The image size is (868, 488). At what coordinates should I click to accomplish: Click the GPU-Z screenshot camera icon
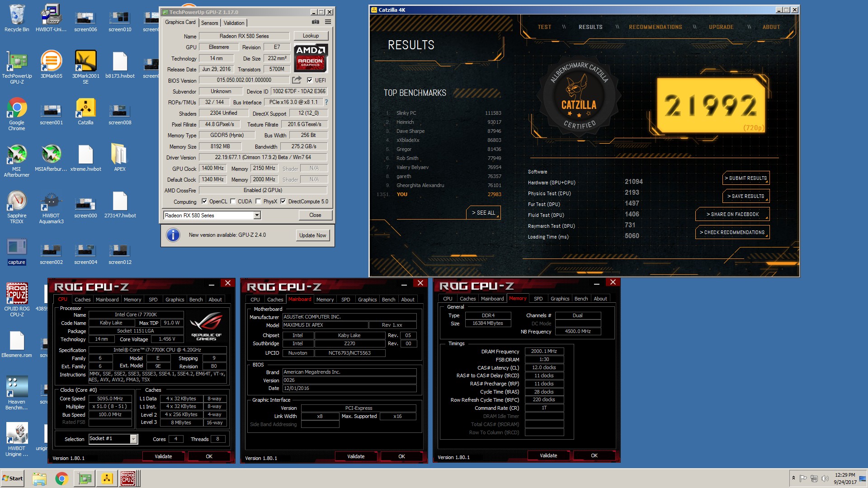coord(316,22)
